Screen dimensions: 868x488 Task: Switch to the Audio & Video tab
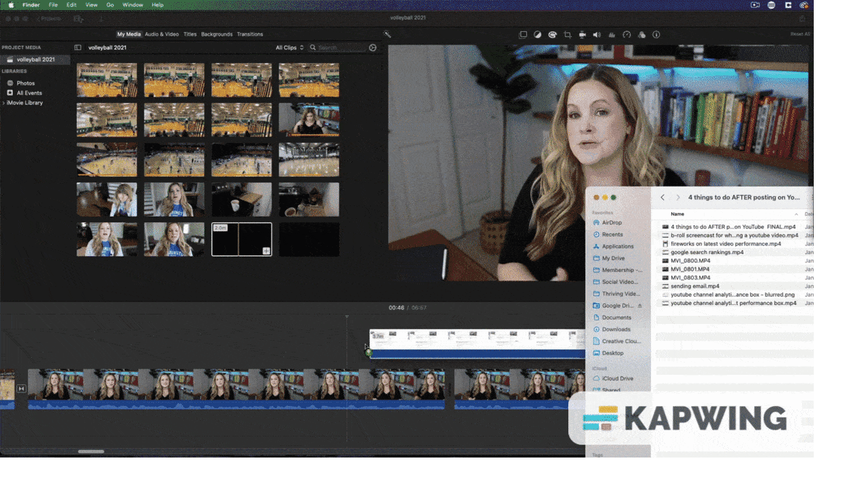(x=162, y=34)
